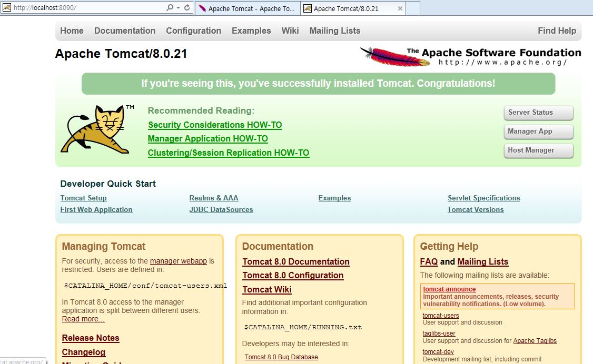Open the Tomcat Wiki link
Image resolution: width=593 pixels, height=364 pixels.
pyautogui.click(x=267, y=290)
